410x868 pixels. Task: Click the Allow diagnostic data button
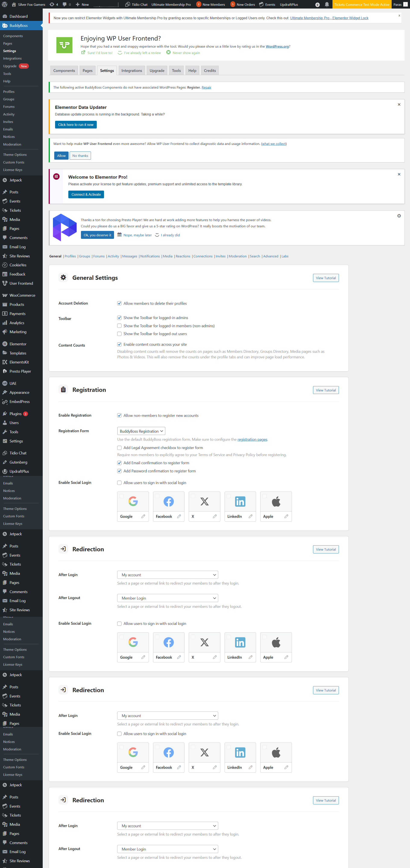pyautogui.click(x=61, y=155)
